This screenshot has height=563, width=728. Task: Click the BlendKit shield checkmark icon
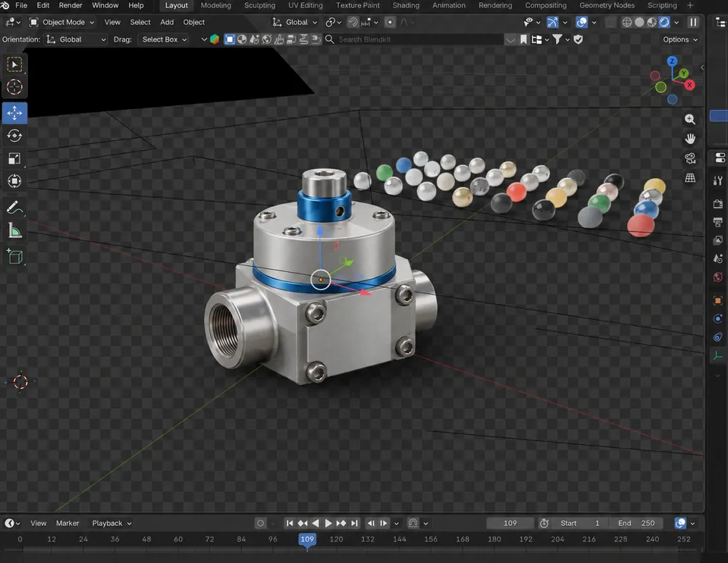pyautogui.click(x=578, y=39)
